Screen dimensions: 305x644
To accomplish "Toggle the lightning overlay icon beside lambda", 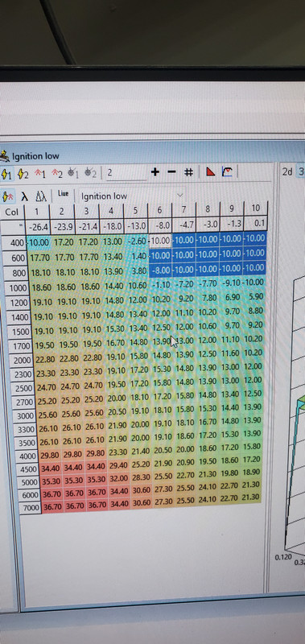I will coord(8,196).
